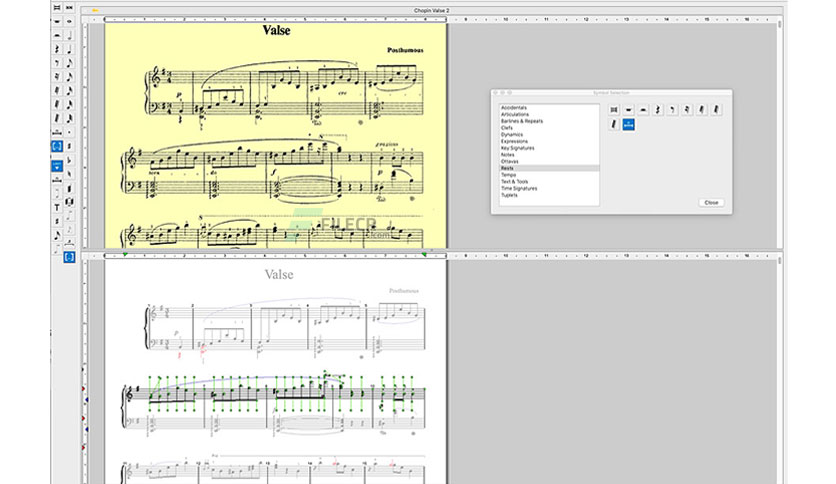Image resolution: width=836 pixels, height=484 pixels.
Task: Click Posthumous text in the scanned yellow page
Action: click(405, 50)
